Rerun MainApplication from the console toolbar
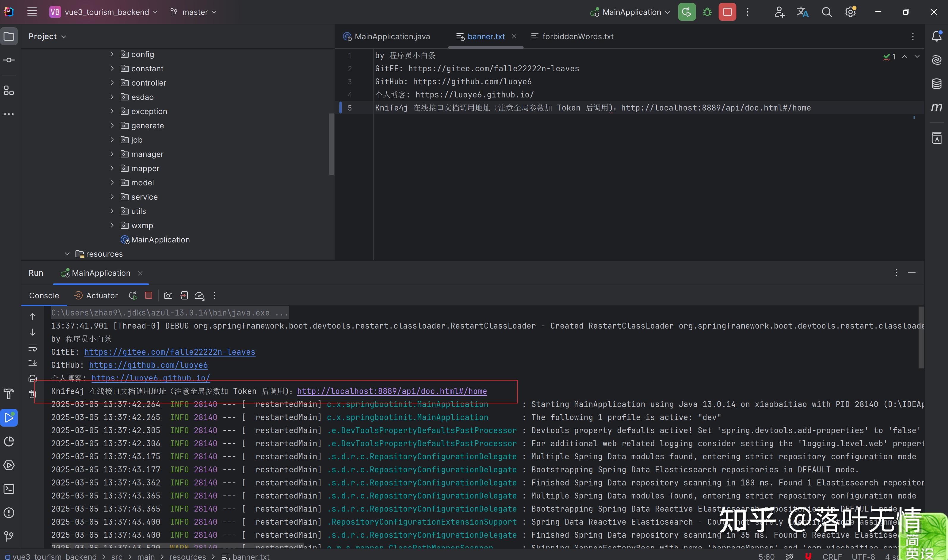 (x=133, y=296)
